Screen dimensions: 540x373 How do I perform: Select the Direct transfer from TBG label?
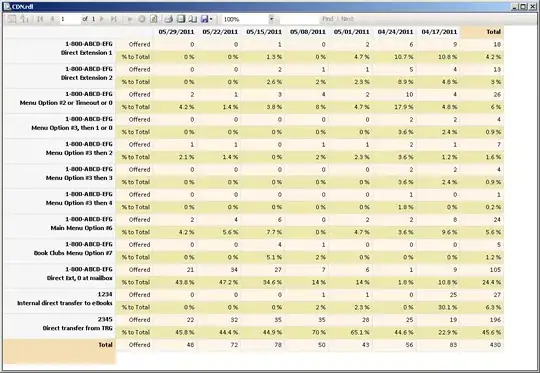(x=77, y=328)
